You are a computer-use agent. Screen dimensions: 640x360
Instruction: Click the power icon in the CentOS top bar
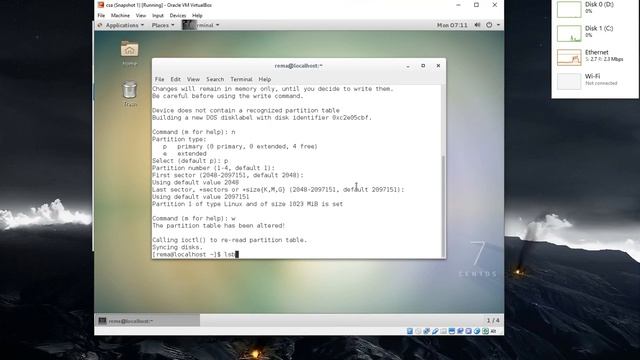coord(489,25)
